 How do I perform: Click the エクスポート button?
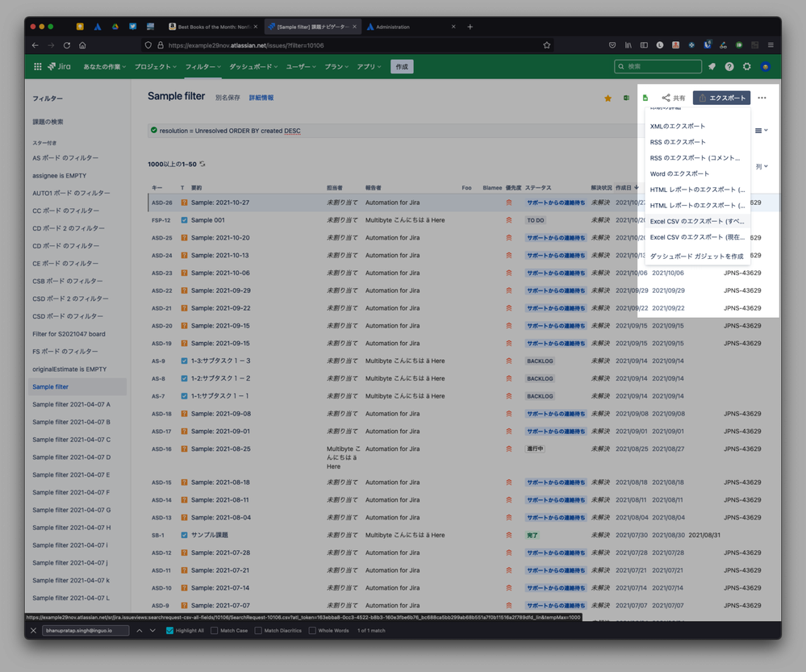[722, 98]
